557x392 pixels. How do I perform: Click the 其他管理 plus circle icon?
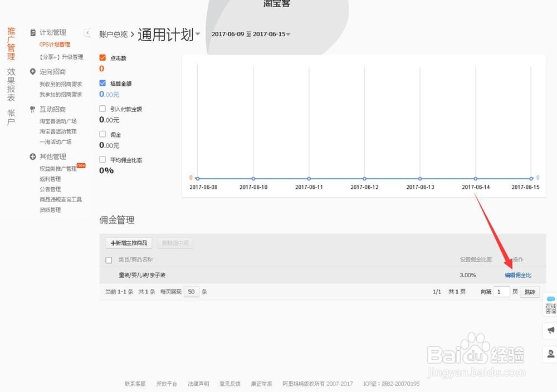click(x=33, y=156)
